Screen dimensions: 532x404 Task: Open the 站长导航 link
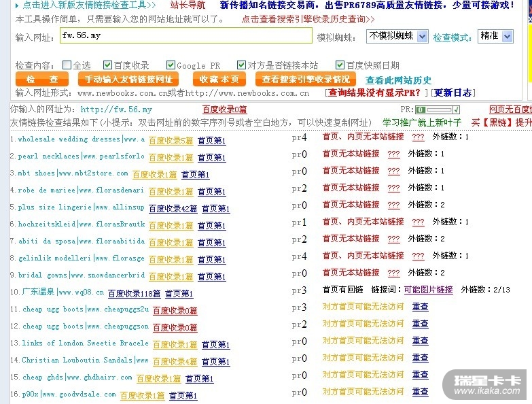188,5
